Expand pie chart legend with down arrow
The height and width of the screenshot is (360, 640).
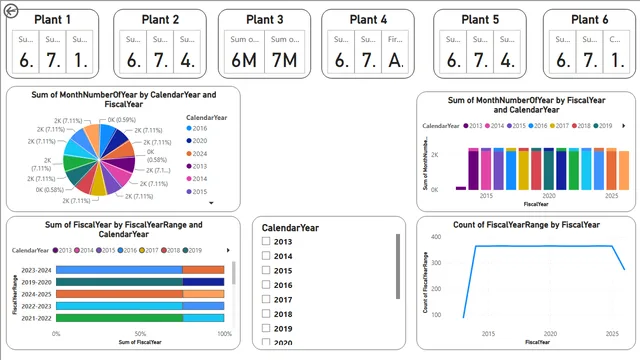point(211,203)
